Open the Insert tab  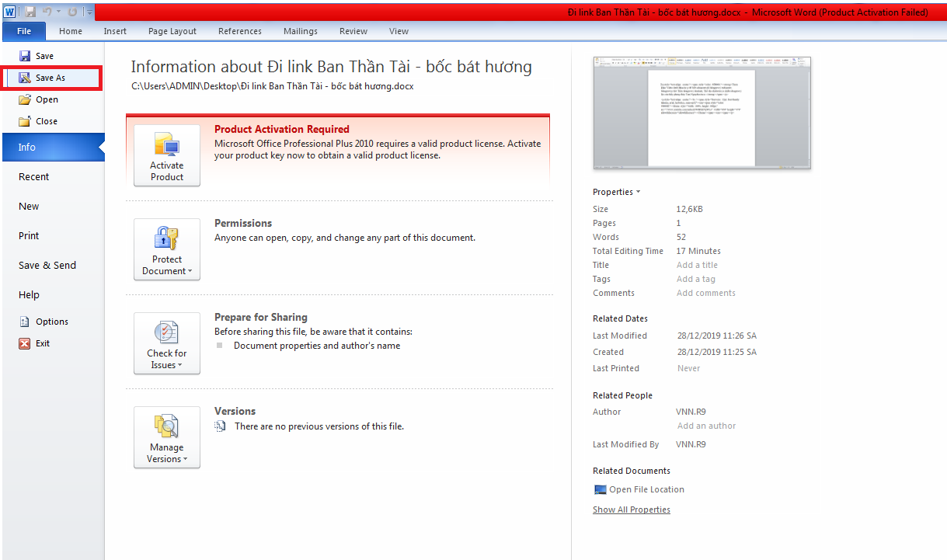pos(115,31)
